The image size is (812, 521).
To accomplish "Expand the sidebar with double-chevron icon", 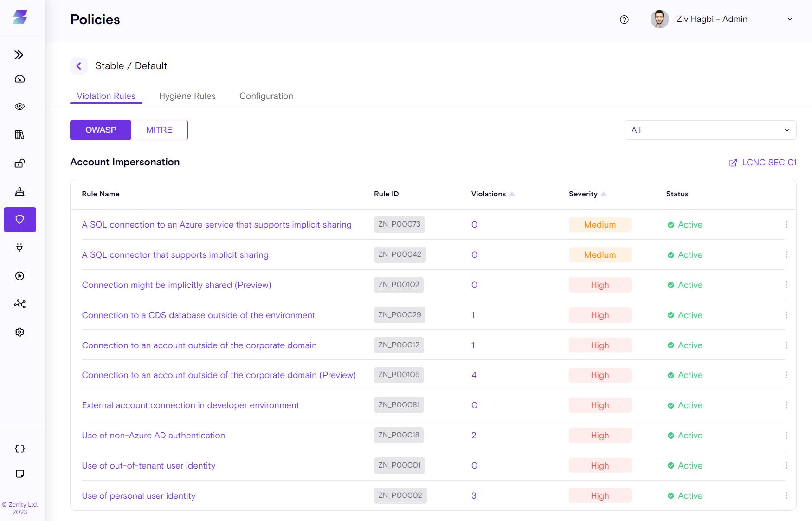I will tap(19, 55).
